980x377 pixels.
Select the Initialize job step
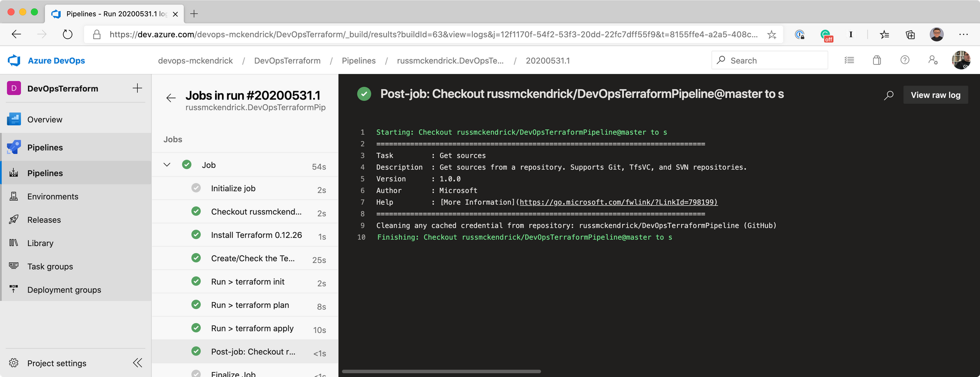[x=245, y=188]
